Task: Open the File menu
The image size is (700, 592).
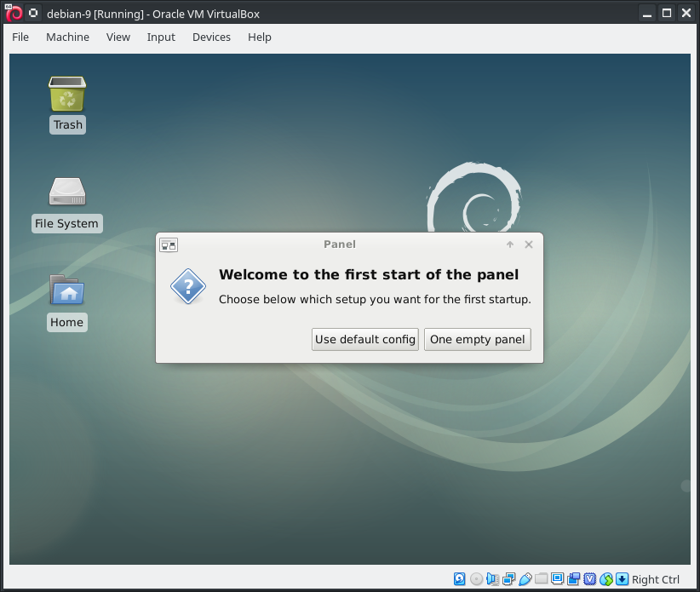Action: 20,37
